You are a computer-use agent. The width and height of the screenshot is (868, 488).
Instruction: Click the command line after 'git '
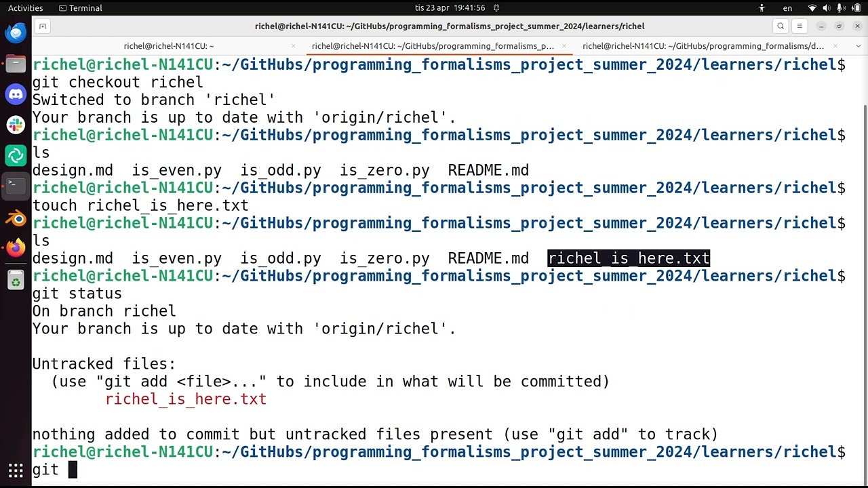(x=73, y=470)
